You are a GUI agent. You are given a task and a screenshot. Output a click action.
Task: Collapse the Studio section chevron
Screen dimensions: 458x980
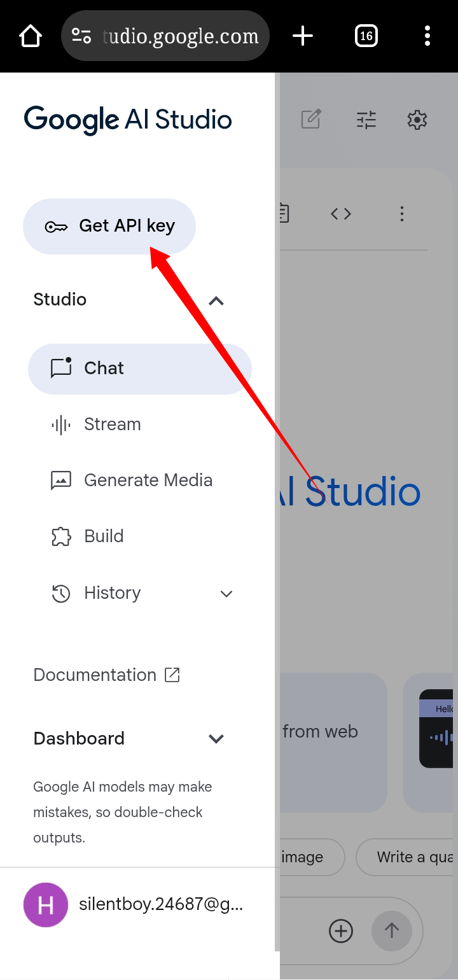coord(216,301)
